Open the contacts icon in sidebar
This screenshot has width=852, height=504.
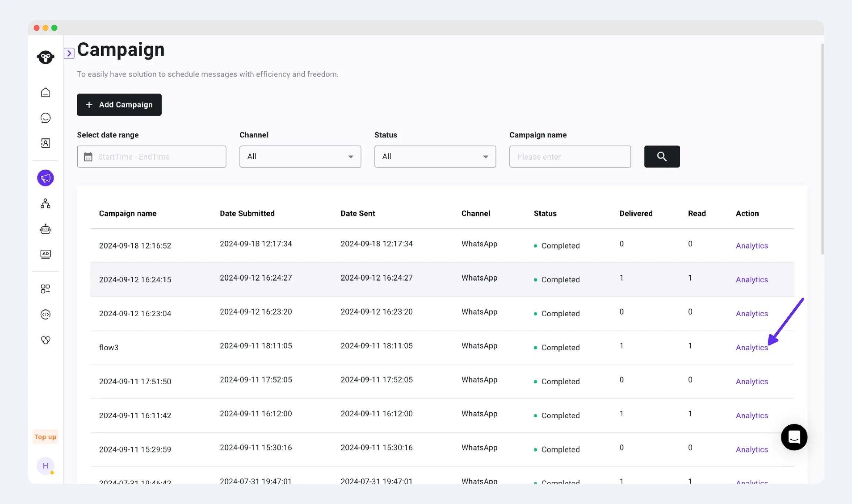pos(45,143)
